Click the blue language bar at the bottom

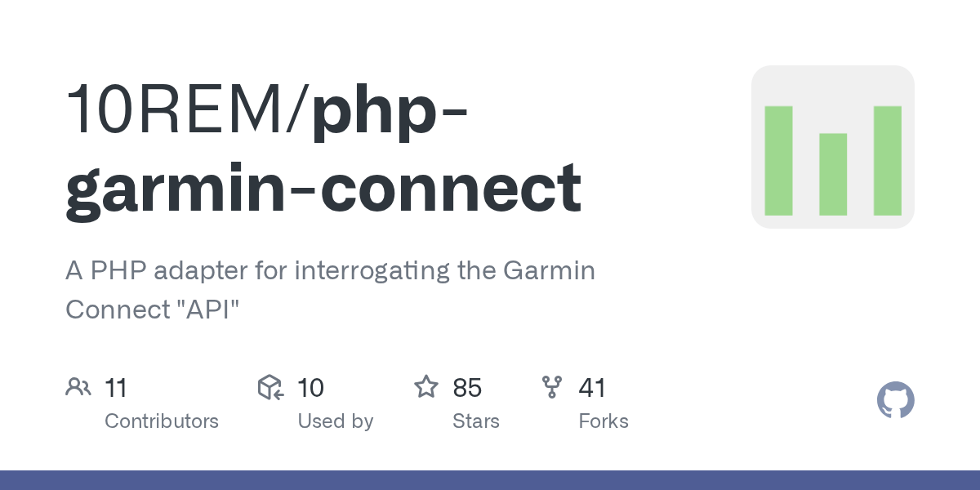[x=490, y=480]
